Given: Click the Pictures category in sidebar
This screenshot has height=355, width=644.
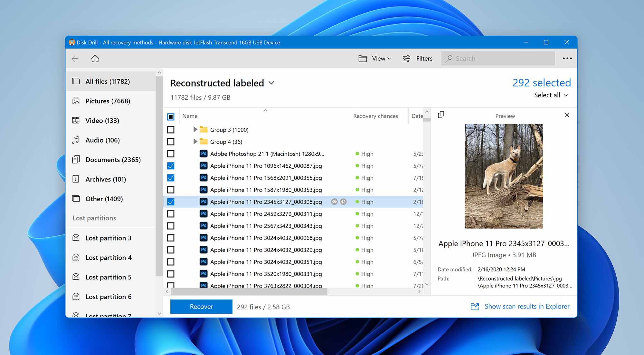Looking at the screenshot, I should [x=108, y=101].
